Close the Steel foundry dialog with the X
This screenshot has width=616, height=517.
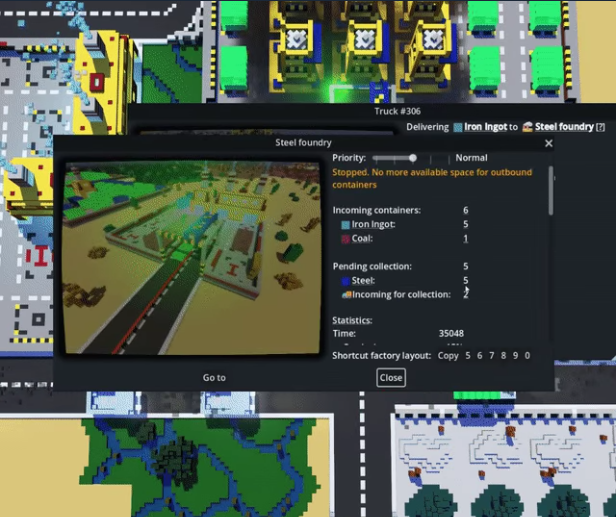548,144
